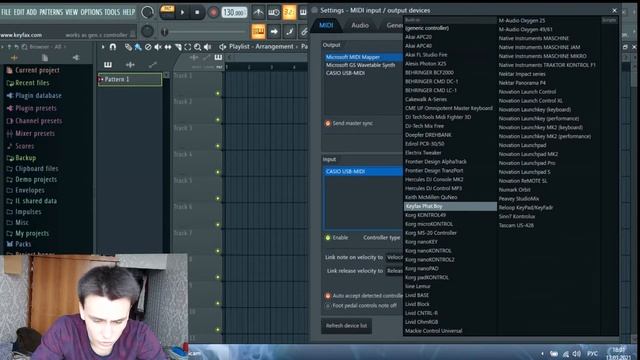Image resolution: width=640 pixels, height=360 pixels.
Task: Expand Recent files folder
Action: (28, 83)
